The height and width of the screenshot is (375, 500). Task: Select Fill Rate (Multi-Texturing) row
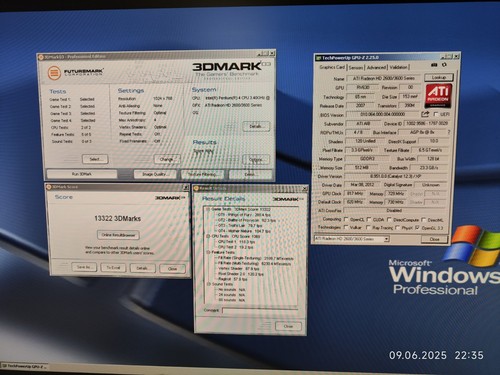254,263
